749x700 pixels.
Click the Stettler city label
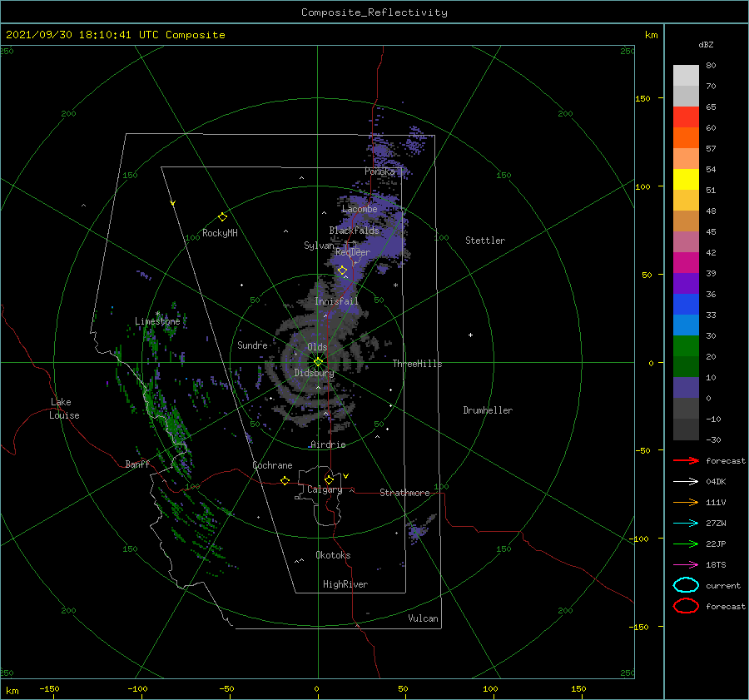click(485, 241)
